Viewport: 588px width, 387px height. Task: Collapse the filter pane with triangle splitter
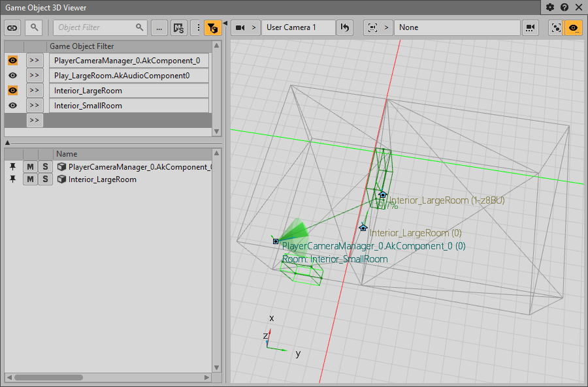[x=7, y=142]
